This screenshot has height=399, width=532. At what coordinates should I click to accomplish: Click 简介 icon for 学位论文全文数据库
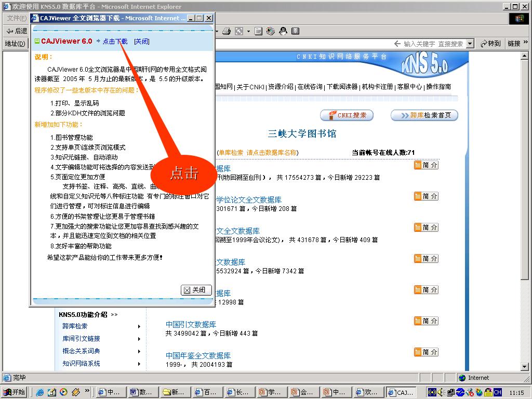[427, 196]
